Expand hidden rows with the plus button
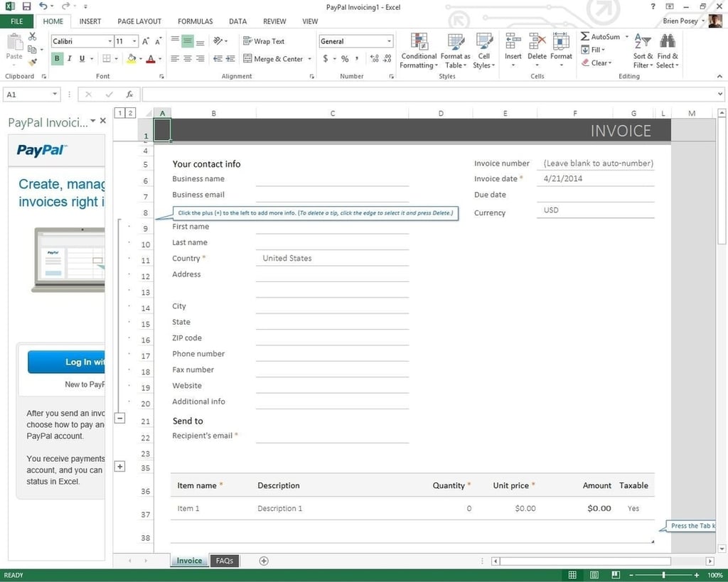The image size is (728, 582). click(x=119, y=466)
